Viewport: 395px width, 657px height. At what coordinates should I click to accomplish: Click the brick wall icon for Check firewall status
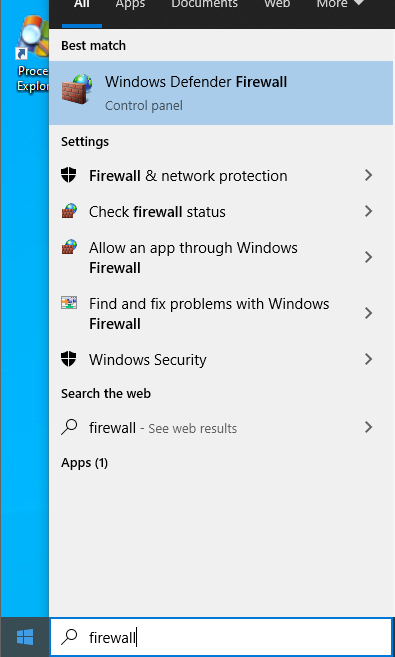point(69,211)
